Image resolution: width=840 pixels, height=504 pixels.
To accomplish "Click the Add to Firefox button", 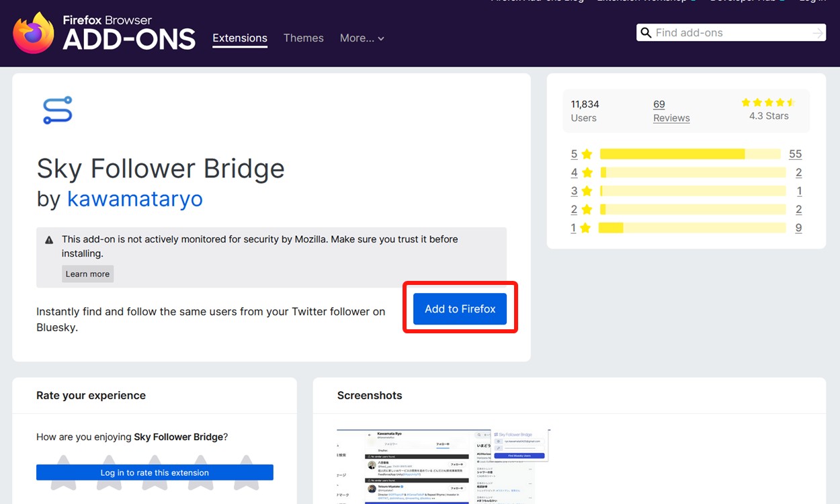I will 460,308.
